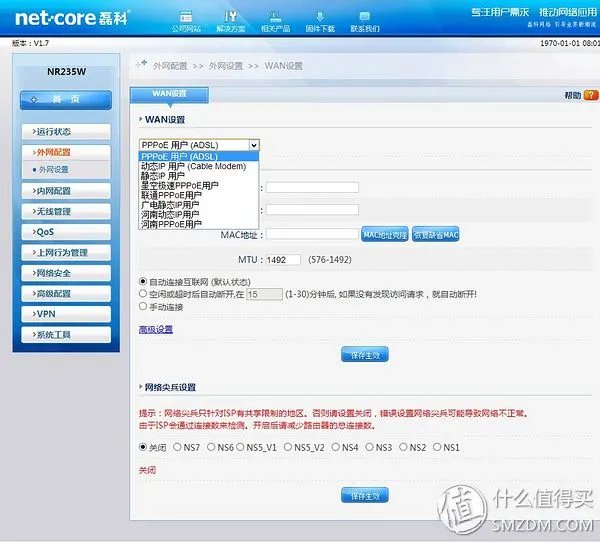
Task: Open the 公司网站 icon in header
Action: pyautogui.click(x=186, y=16)
